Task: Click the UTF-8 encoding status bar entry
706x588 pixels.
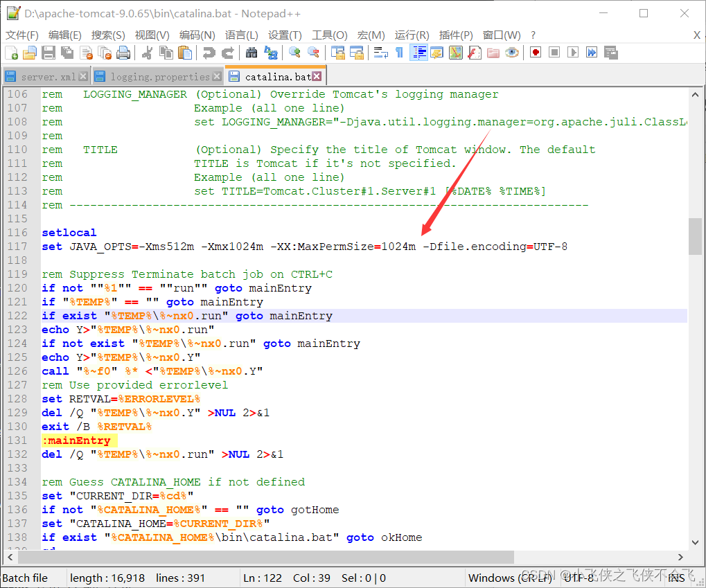Action: tap(579, 578)
